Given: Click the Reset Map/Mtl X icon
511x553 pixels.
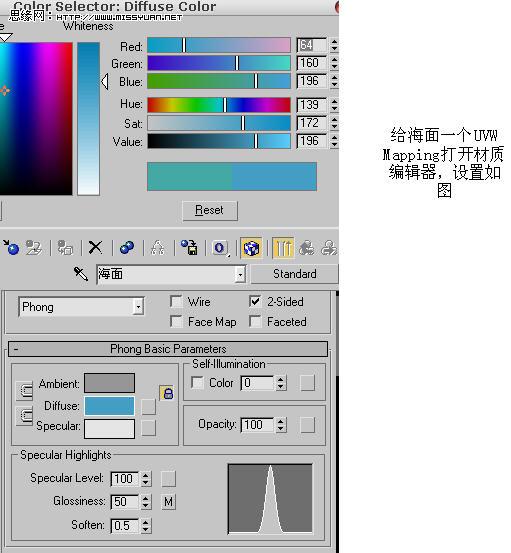Looking at the screenshot, I should pos(96,248).
